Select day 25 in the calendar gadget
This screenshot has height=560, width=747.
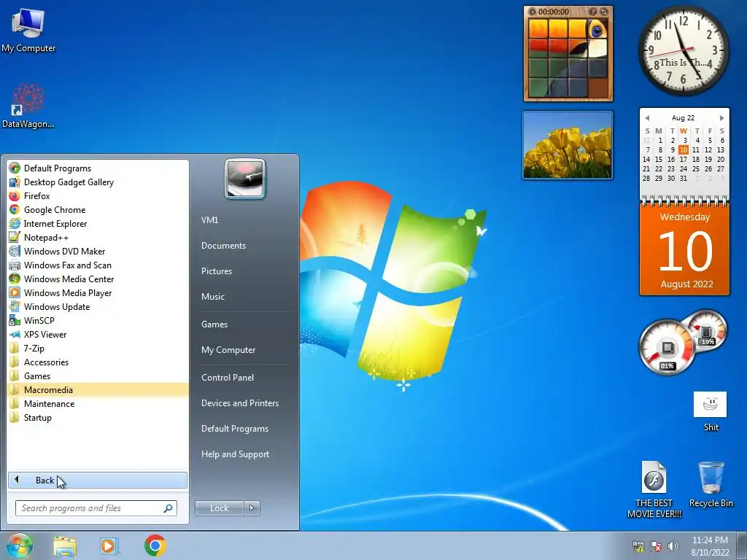695,168
